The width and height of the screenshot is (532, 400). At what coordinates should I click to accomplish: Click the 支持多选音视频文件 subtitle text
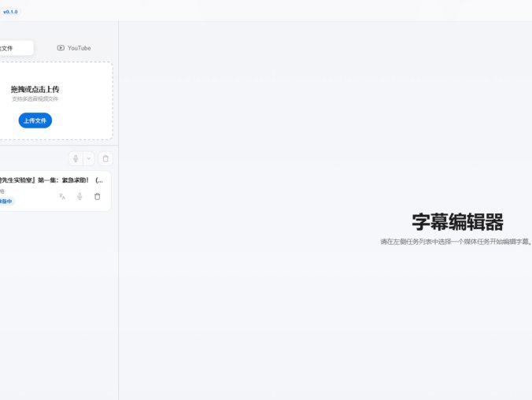(x=35, y=98)
